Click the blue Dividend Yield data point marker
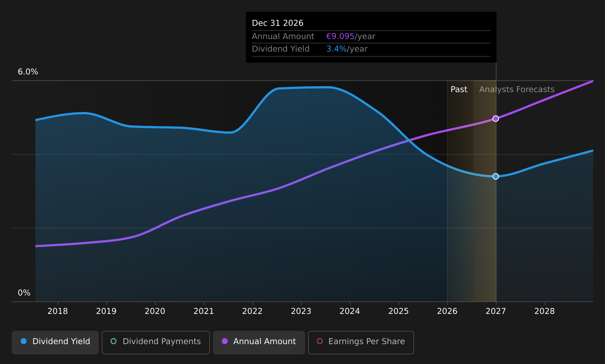Image resolution: width=605 pixels, height=364 pixels. point(496,176)
